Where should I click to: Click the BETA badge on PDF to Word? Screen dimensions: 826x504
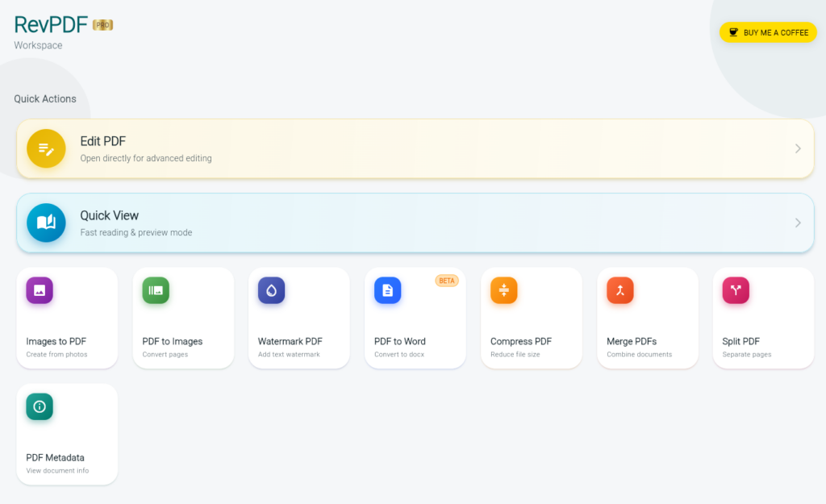coord(447,281)
